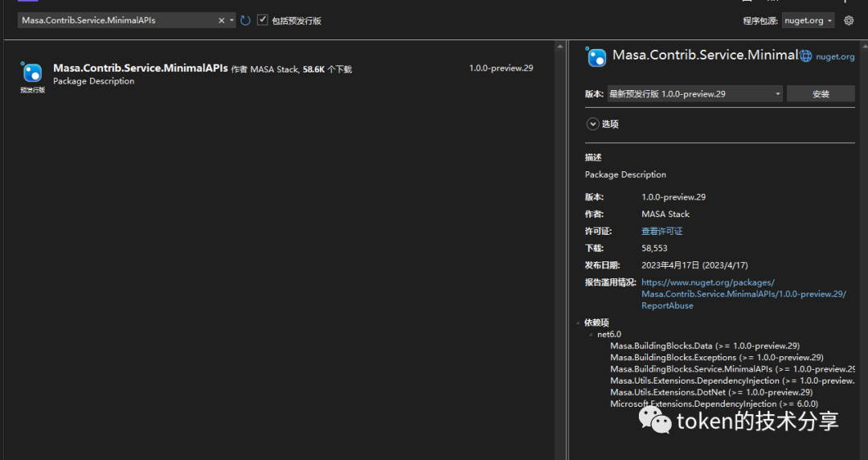The height and width of the screenshot is (460, 868).
Task: Click the package logo in details pane header
Action: 596,57
